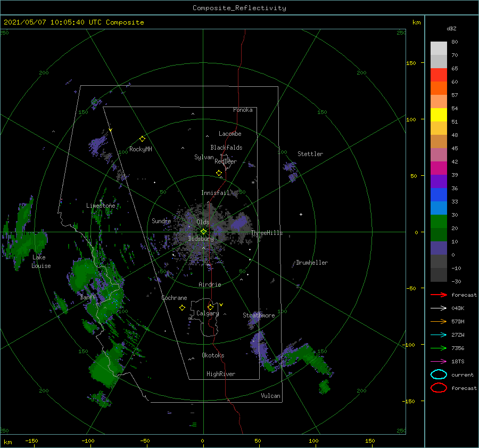The image size is (479, 448).
Task: Click the Ponoka city label
Action: coord(243,110)
